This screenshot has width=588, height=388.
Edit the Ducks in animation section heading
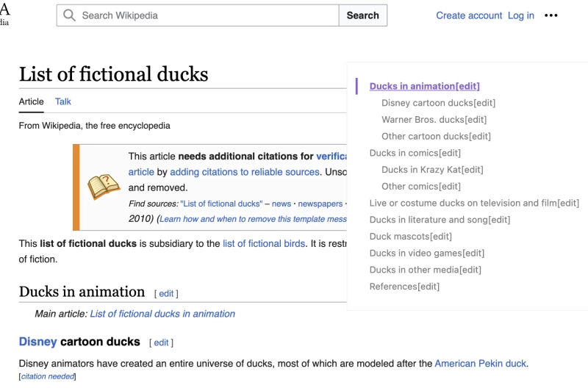[166, 294]
